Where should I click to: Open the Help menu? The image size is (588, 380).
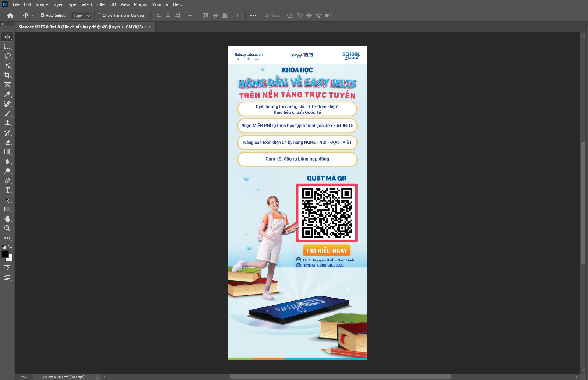pyautogui.click(x=177, y=4)
